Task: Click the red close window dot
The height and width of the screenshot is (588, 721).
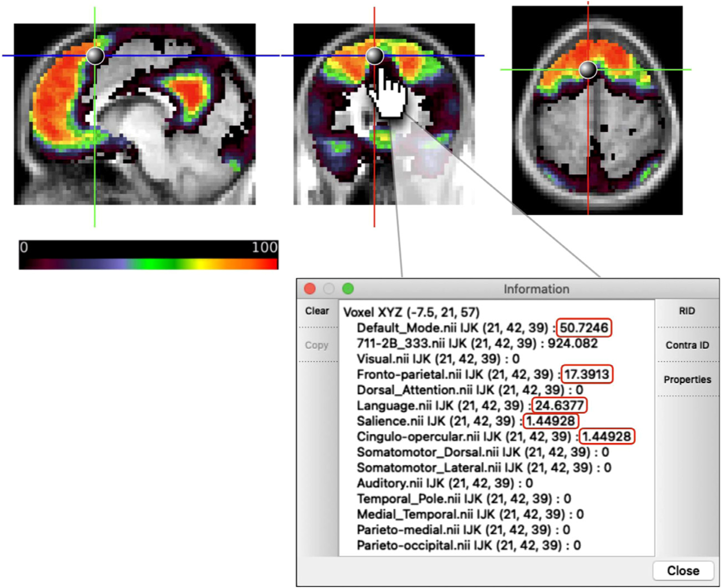Action: click(x=310, y=289)
